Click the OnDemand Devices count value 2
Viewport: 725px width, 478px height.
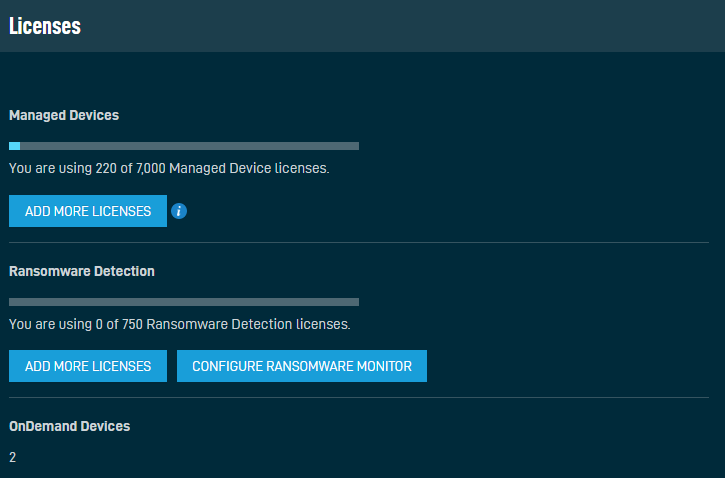(12, 457)
